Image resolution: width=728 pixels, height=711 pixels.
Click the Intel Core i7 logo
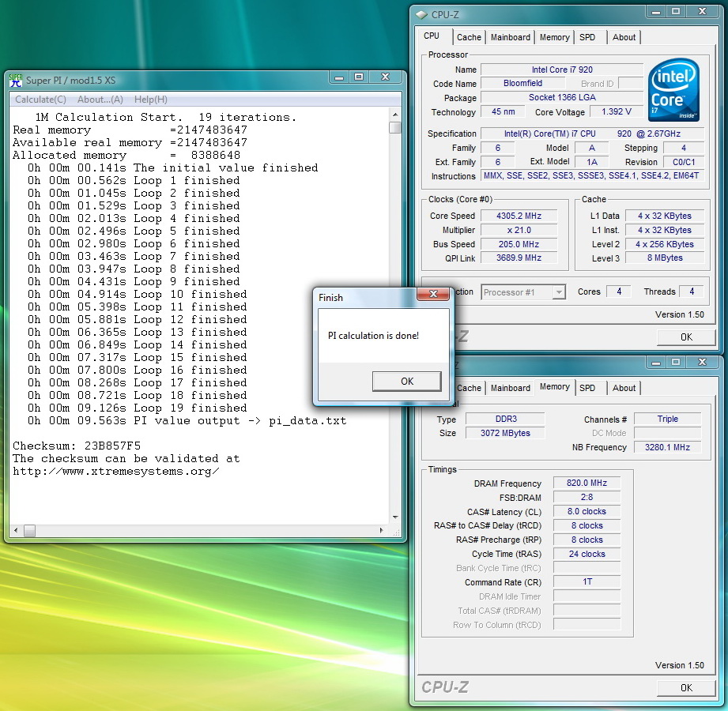[673, 90]
